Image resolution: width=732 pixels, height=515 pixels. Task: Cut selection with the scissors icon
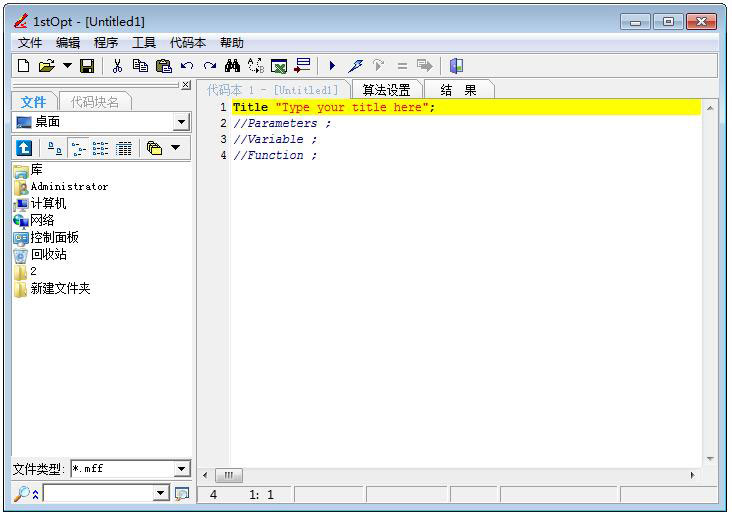pyautogui.click(x=117, y=66)
